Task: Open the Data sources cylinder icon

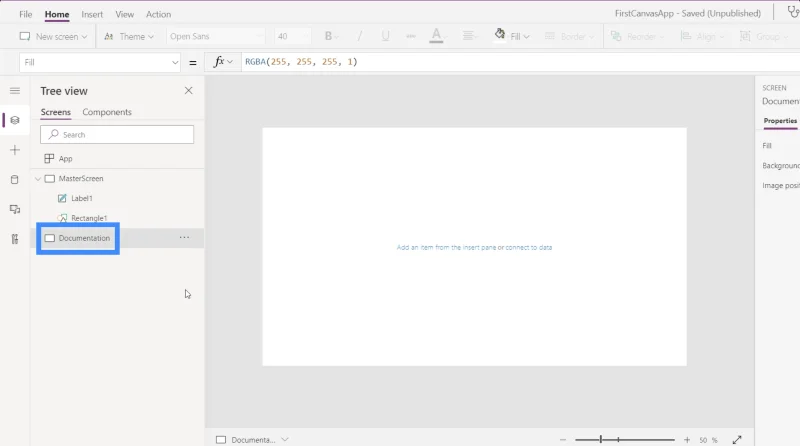Action: tap(15, 180)
